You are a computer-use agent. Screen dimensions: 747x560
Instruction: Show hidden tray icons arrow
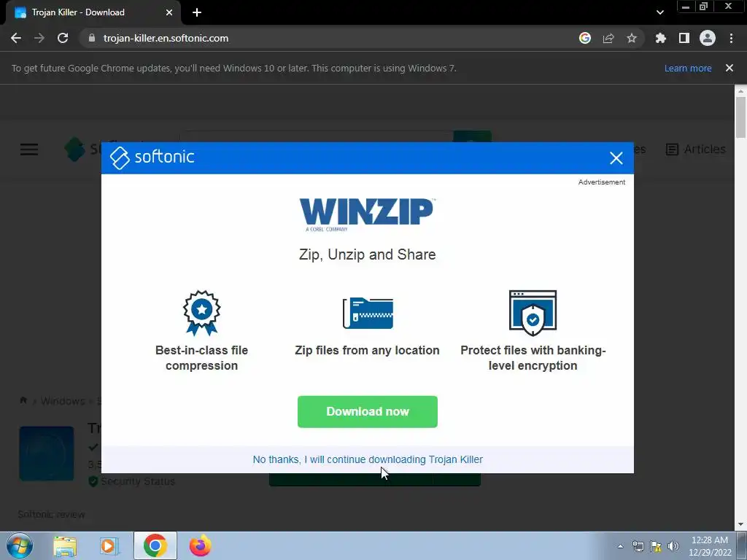click(620, 546)
